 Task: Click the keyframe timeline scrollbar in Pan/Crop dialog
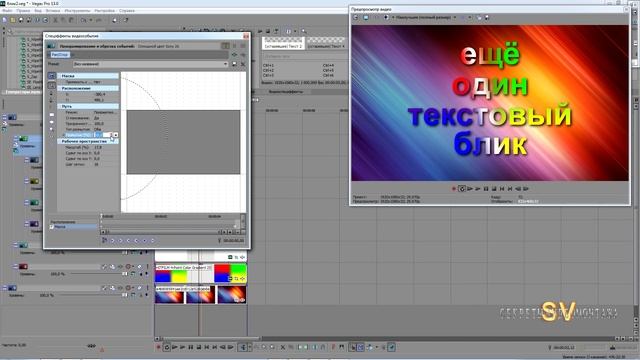(162, 232)
